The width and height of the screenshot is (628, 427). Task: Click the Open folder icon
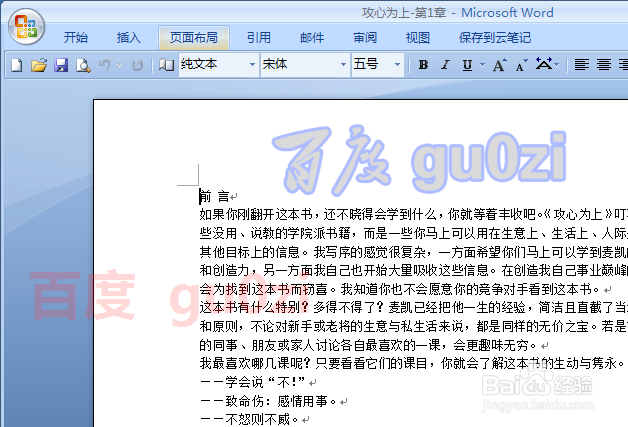point(39,65)
